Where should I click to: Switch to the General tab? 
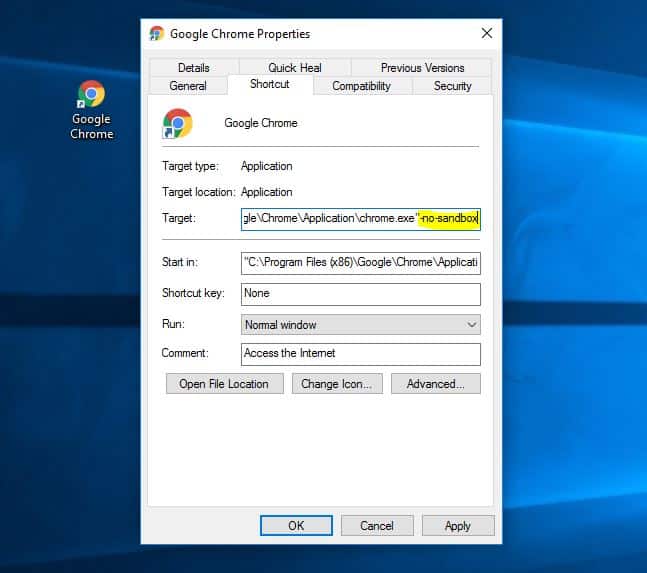coord(188,86)
